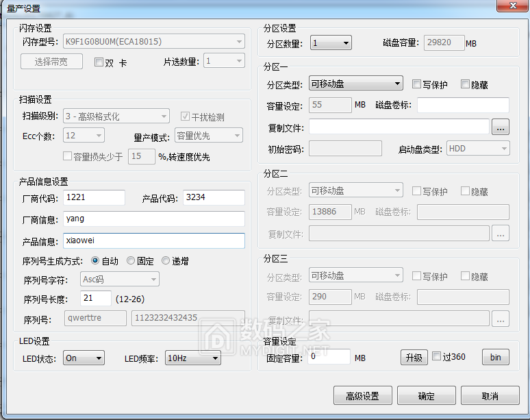The width and height of the screenshot is (530, 420).
Task: Toggle the 过360 checkbox
Action: point(436,357)
